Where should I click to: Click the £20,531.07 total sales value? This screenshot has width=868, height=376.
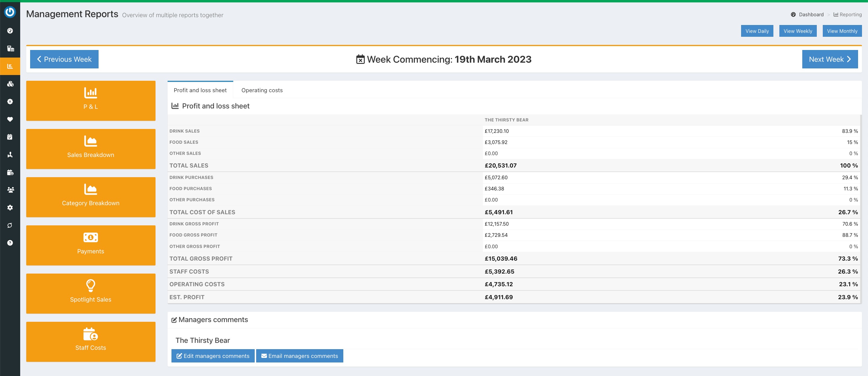click(x=500, y=165)
